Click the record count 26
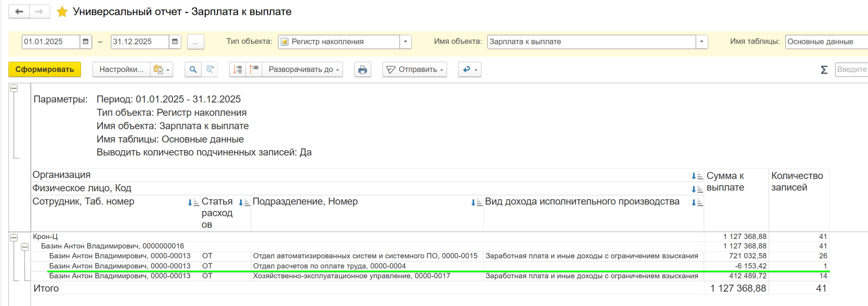Screen dimensions: 868x306 coord(823,256)
